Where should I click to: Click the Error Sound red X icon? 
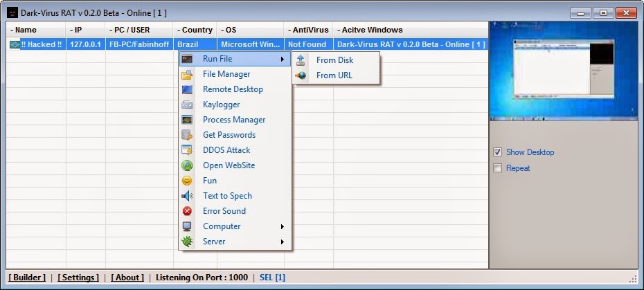point(187,211)
